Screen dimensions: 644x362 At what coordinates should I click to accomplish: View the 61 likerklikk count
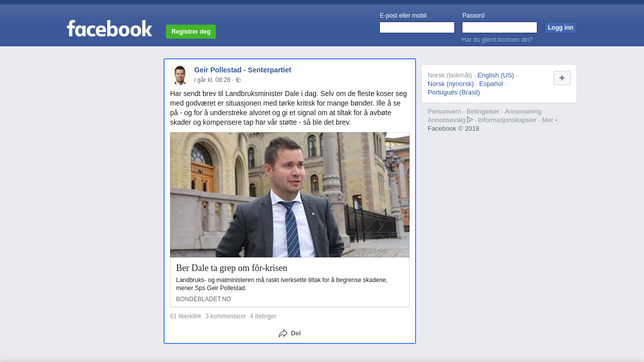[x=186, y=316]
